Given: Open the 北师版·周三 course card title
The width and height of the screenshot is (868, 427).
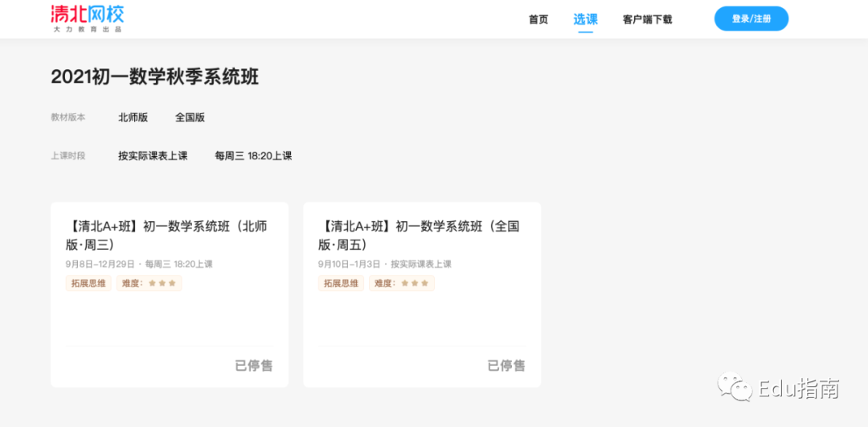Looking at the screenshot, I should coord(166,236).
